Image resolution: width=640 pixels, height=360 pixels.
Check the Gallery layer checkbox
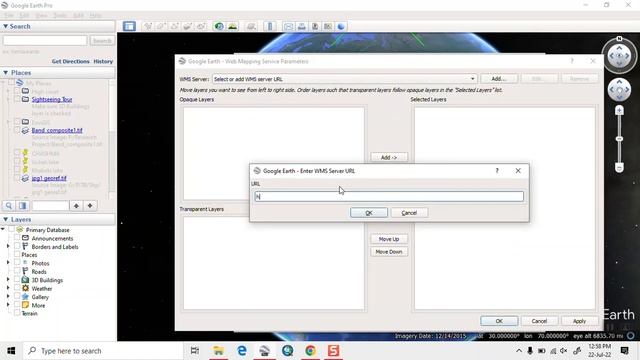(x=17, y=297)
